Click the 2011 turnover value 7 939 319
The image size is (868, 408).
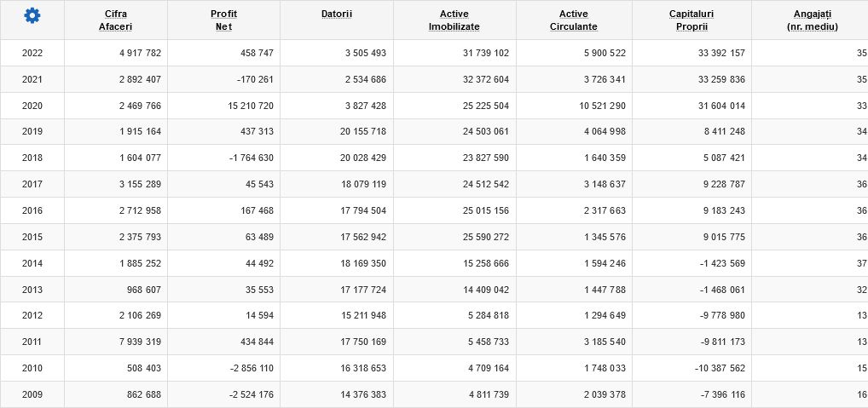pos(140,342)
